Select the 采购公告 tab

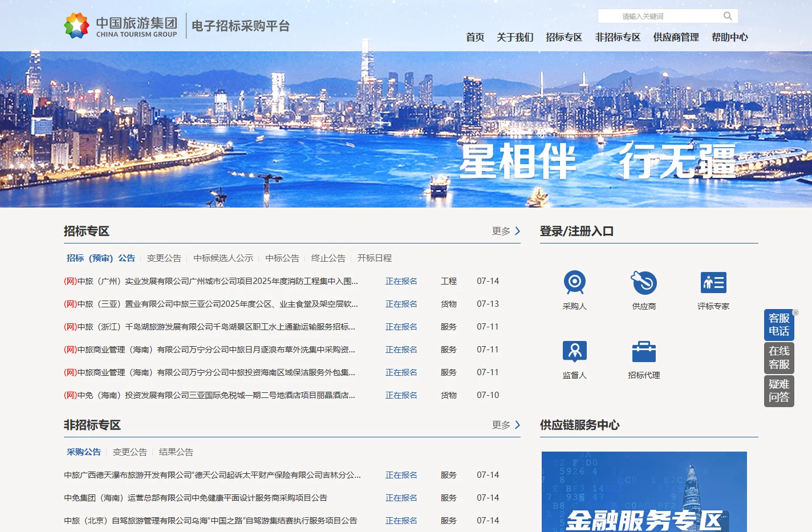pos(84,452)
